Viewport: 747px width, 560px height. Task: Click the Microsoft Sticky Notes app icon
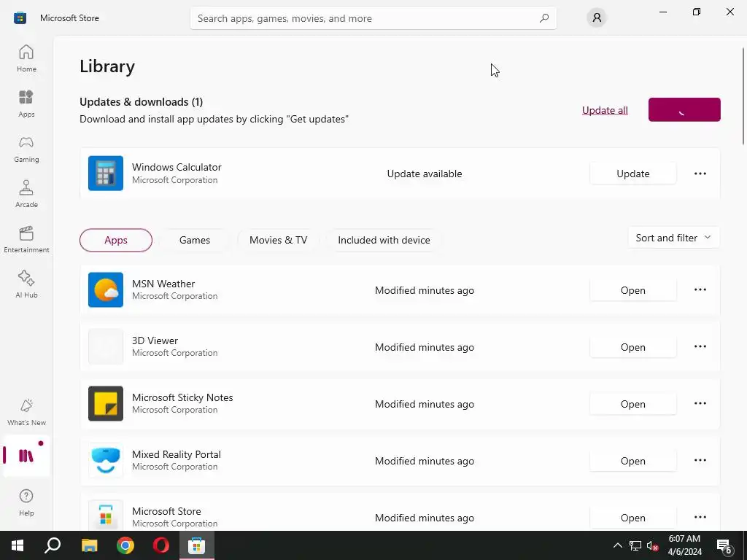point(106,403)
